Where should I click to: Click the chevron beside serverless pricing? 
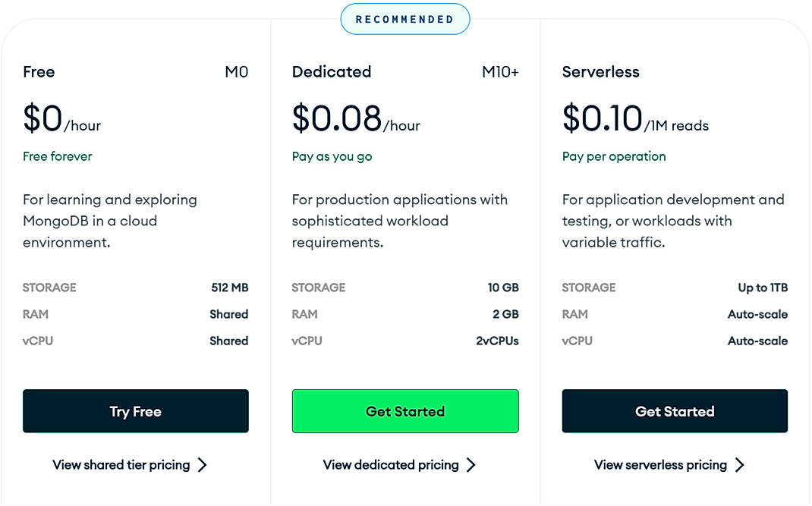coord(739,465)
